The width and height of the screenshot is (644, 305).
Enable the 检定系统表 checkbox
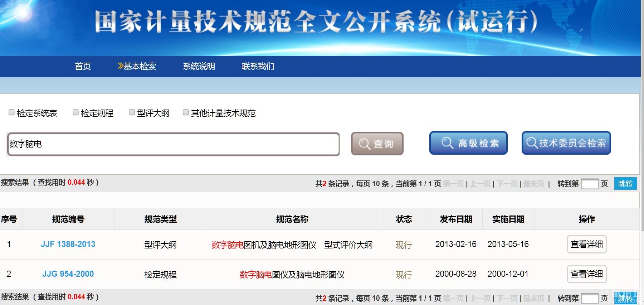click(x=11, y=112)
